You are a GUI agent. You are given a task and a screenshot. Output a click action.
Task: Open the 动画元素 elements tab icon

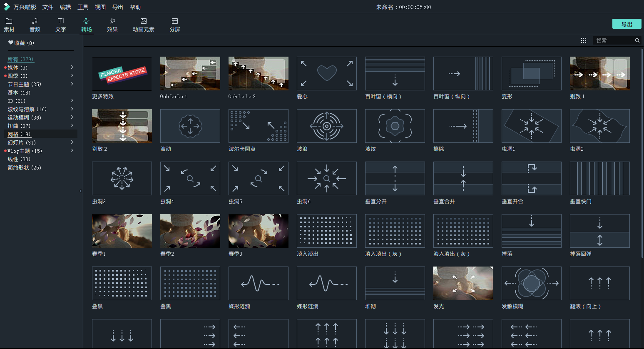pos(144,21)
